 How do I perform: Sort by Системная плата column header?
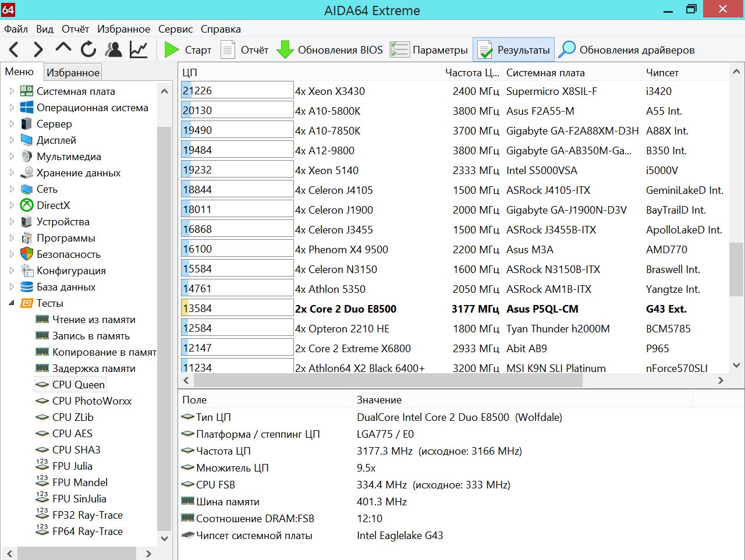[572, 73]
